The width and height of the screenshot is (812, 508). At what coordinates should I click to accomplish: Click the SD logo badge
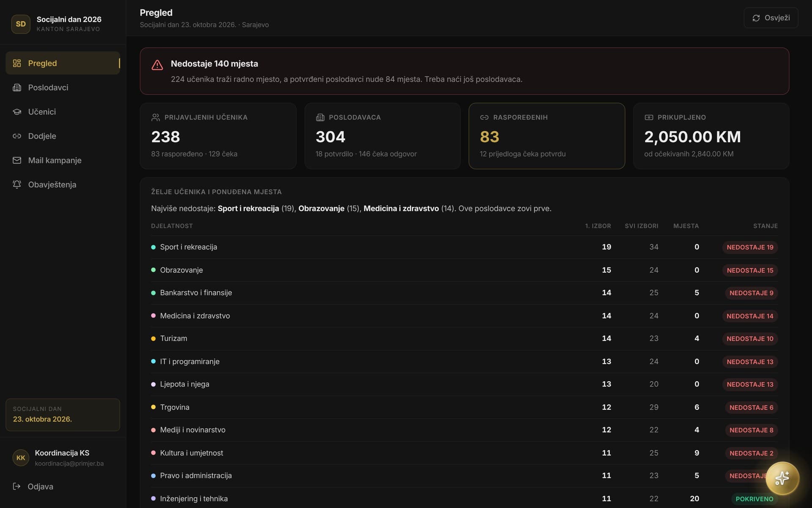pos(21,24)
